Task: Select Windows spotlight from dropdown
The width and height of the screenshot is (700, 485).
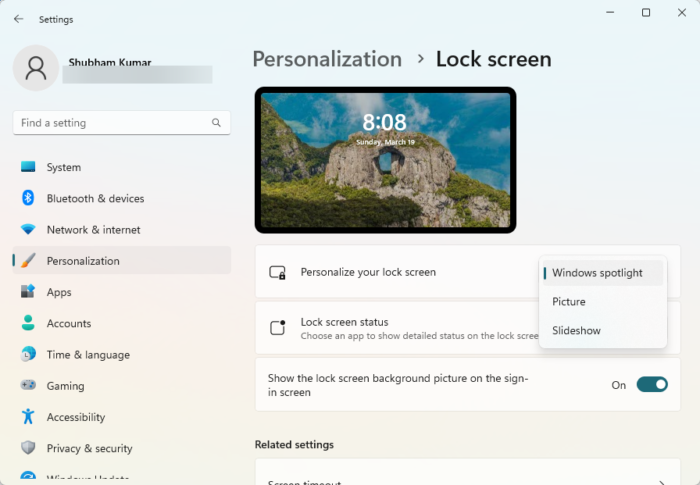Action: (x=603, y=273)
